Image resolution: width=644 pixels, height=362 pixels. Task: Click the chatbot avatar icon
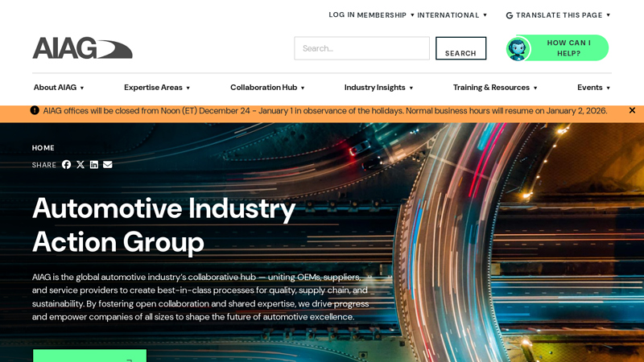click(518, 49)
